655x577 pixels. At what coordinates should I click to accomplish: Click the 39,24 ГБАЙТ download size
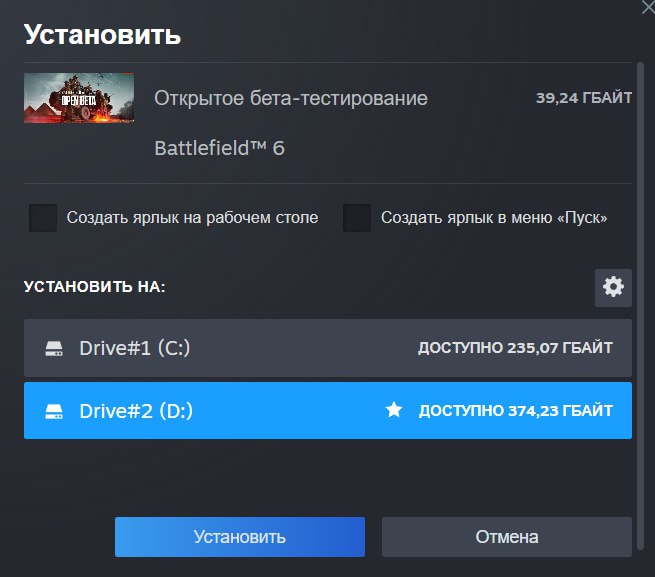tap(584, 98)
